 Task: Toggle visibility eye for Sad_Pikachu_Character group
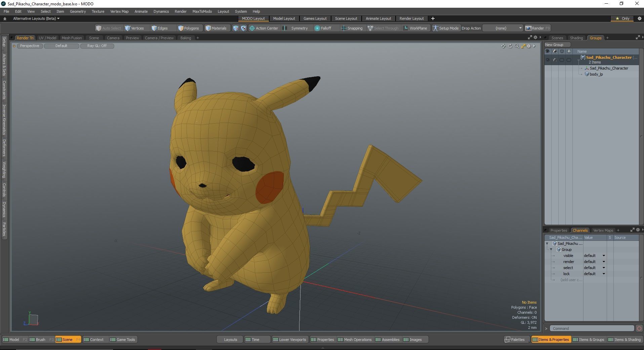547,60
